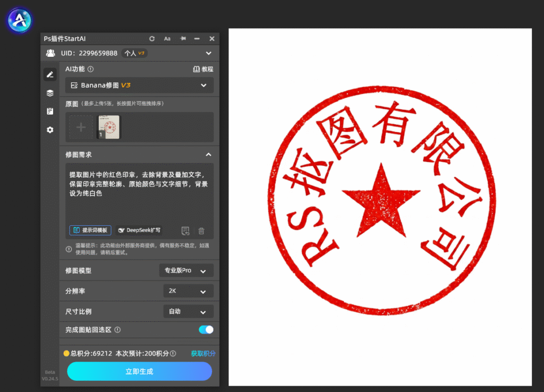Click the user avatar icon beside UID
The width and height of the screenshot is (544, 392).
[50, 53]
